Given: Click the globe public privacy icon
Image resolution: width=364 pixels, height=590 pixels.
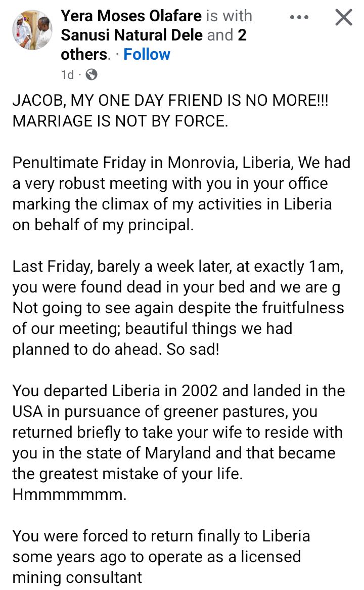Looking at the screenshot, I should pyautogui.click(x=92, y=75).
